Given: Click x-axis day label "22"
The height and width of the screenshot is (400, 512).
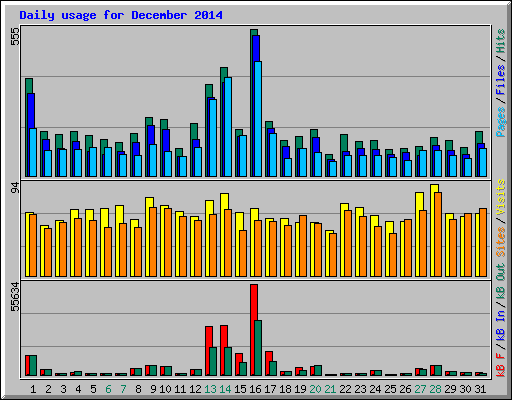Looking at the screenshot, I should pos(345,389).
